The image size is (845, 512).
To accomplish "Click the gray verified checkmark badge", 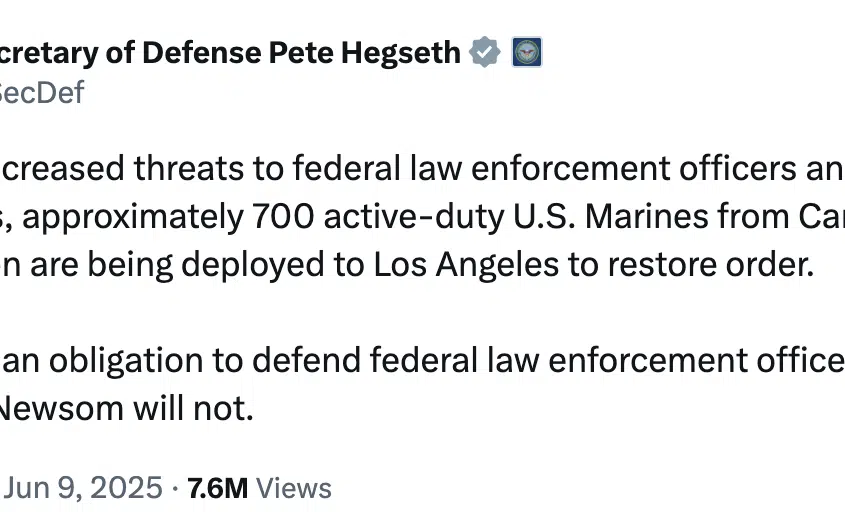I will click(484, 52).
